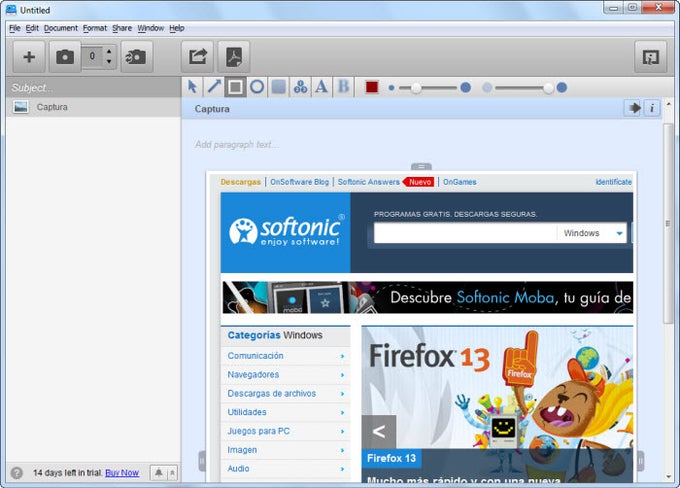Expand the Imagen category
This screenshot has width=680, height=488.
285,450
